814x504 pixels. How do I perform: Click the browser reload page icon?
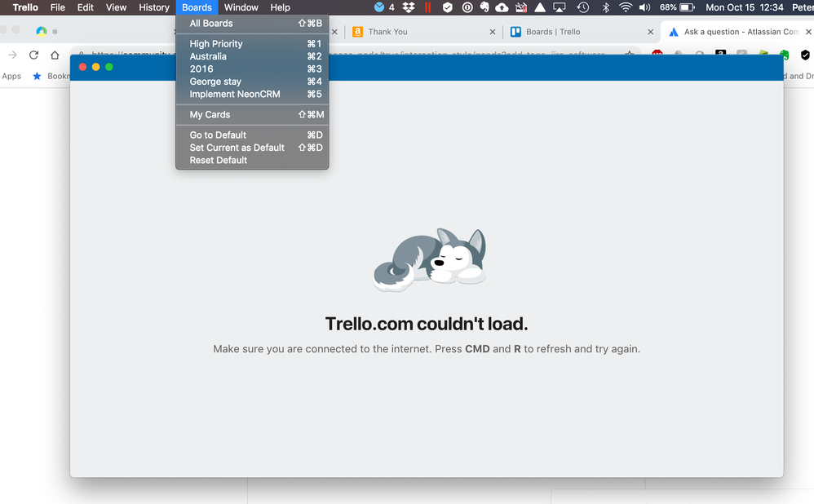point(33,55)
